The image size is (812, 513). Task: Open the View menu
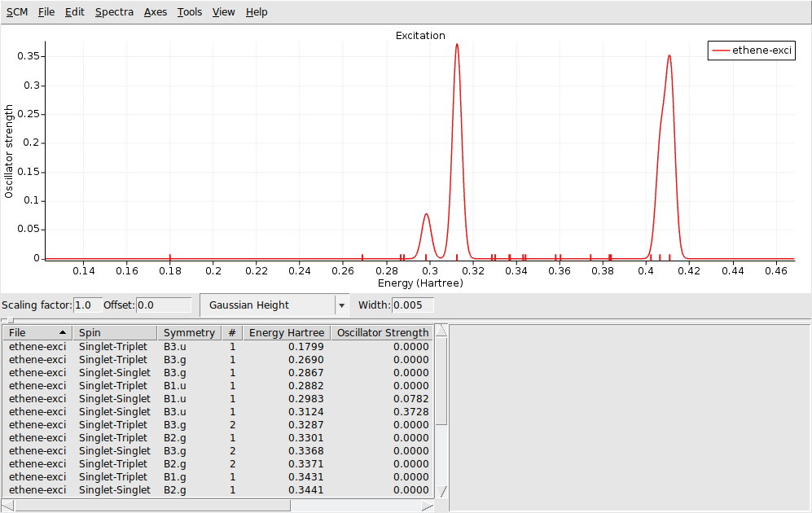(x=223, y=11)
